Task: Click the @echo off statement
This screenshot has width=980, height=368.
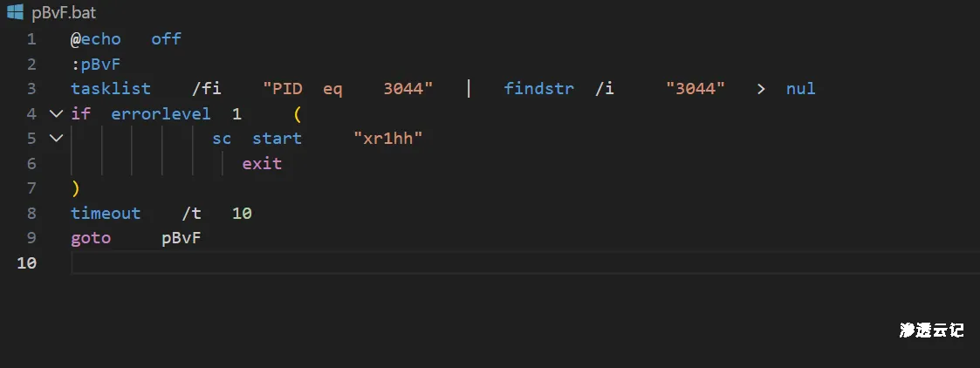Action: 126,39
